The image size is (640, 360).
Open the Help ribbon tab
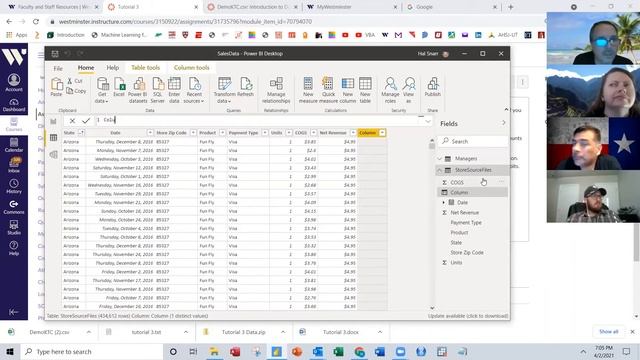click(113, 68)
